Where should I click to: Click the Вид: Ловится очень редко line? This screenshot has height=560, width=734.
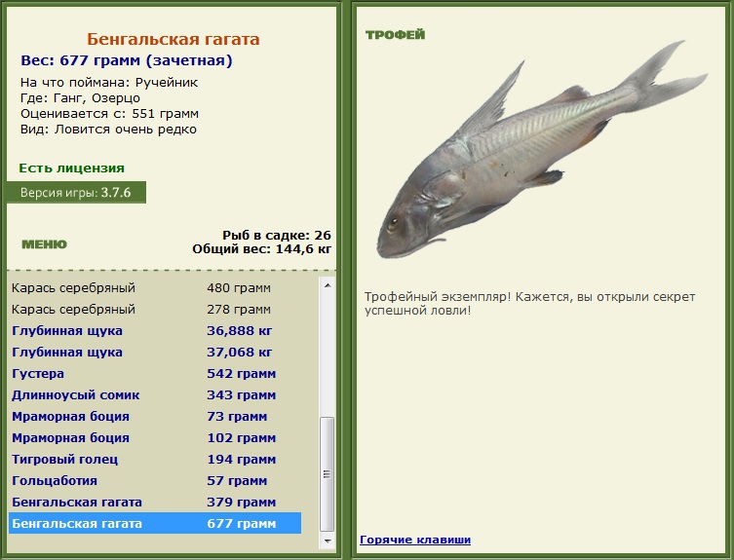[108, 130]
